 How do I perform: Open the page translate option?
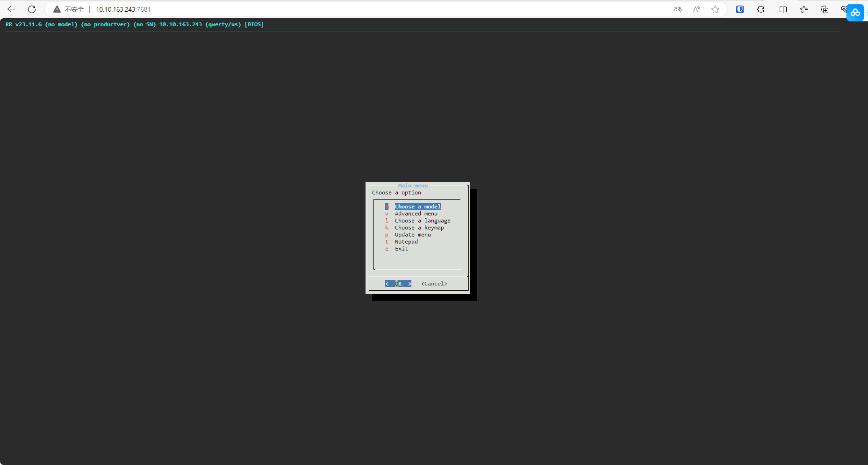tap(678, 9)
